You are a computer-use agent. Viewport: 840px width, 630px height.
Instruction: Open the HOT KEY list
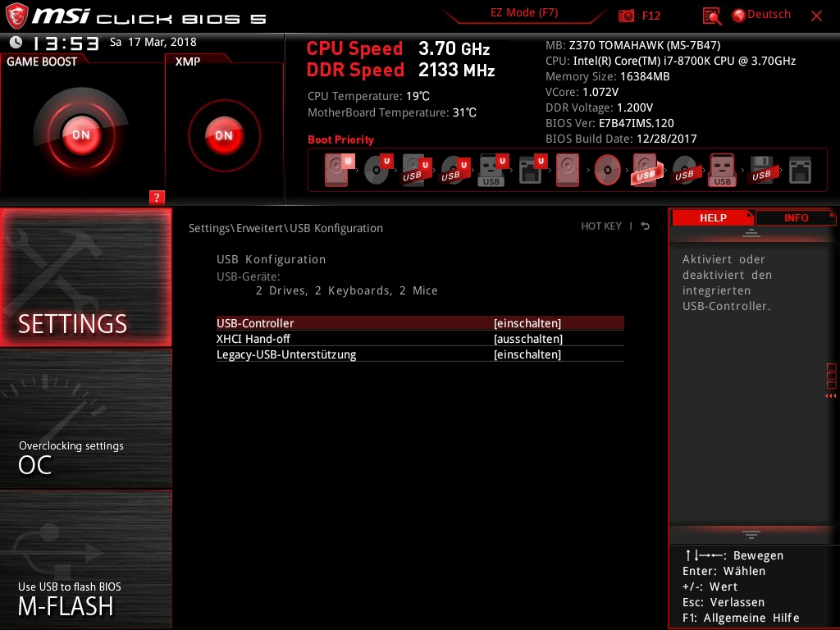click(x=601, y=226)
